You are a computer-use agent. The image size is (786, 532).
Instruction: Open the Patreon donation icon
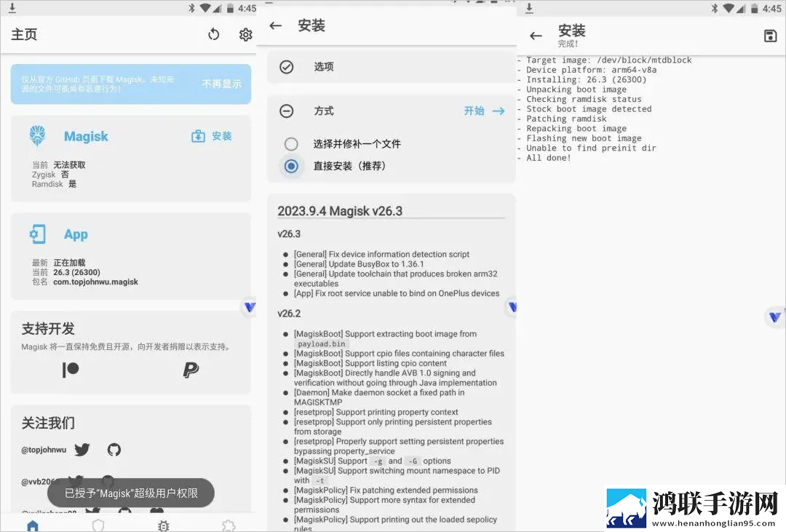point(71,370)
